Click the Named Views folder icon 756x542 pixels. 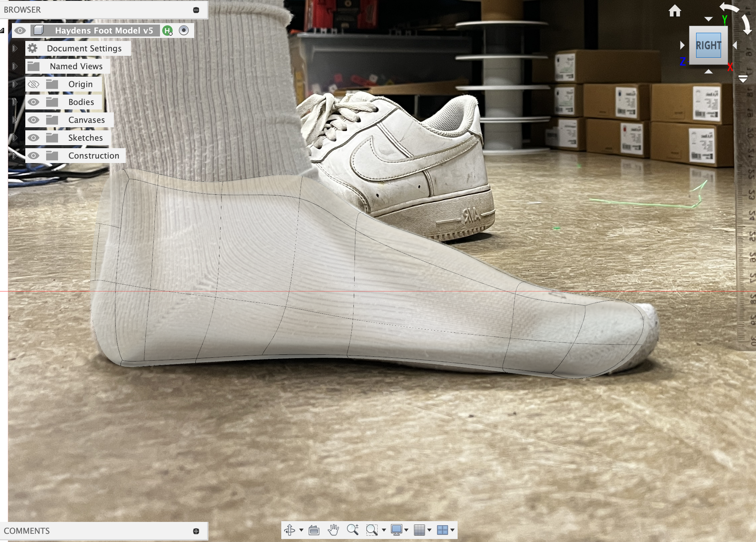point(34,66)
